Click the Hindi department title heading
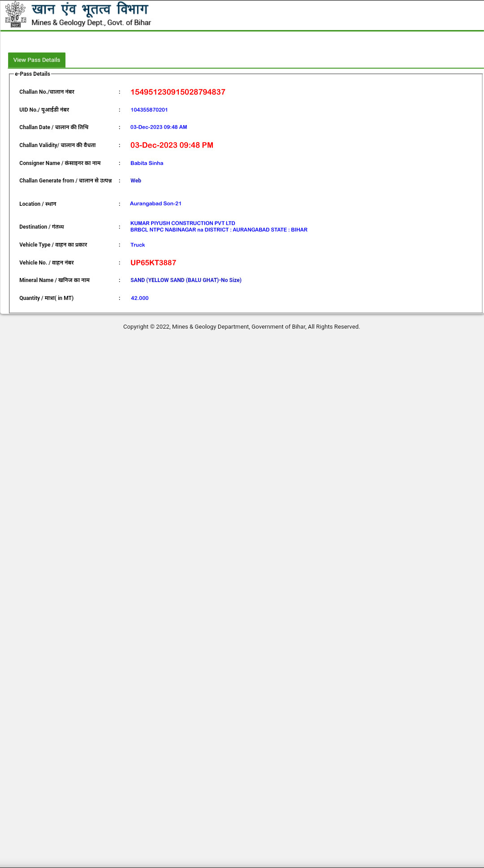 pyautogui.click(x=90, y=9)
